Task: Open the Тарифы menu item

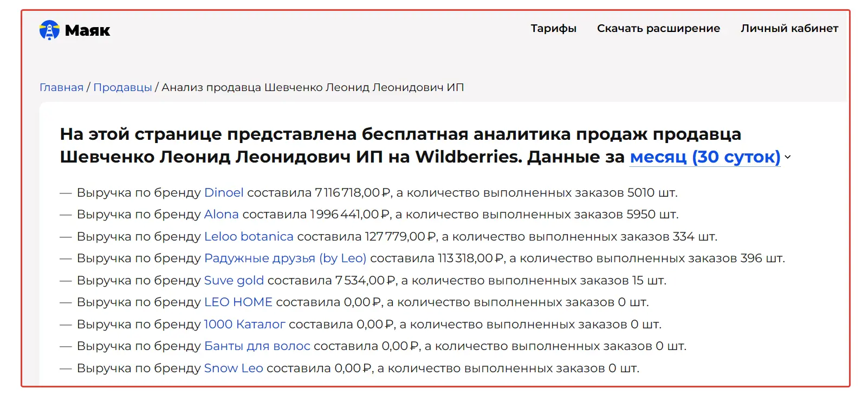Action: click(553, 28)
